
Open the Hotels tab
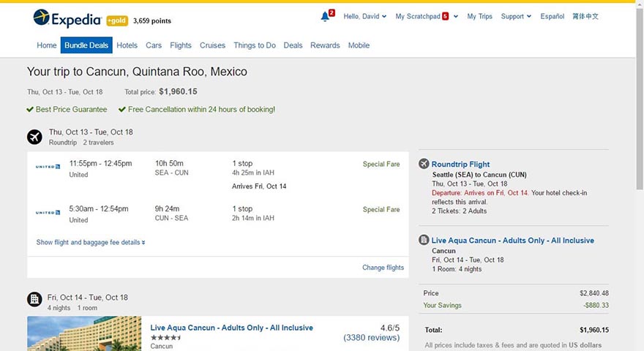(127, 45)
